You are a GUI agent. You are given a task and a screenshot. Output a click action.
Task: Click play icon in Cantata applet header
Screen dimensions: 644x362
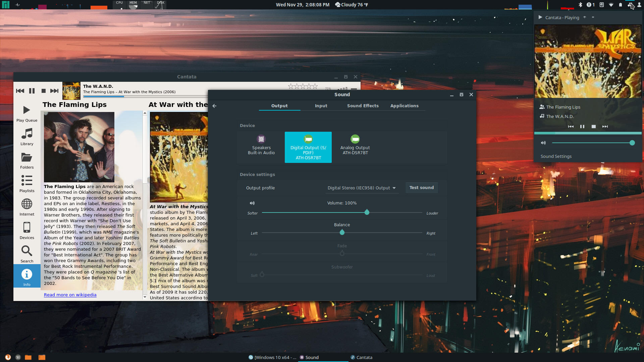pos(540,17)
